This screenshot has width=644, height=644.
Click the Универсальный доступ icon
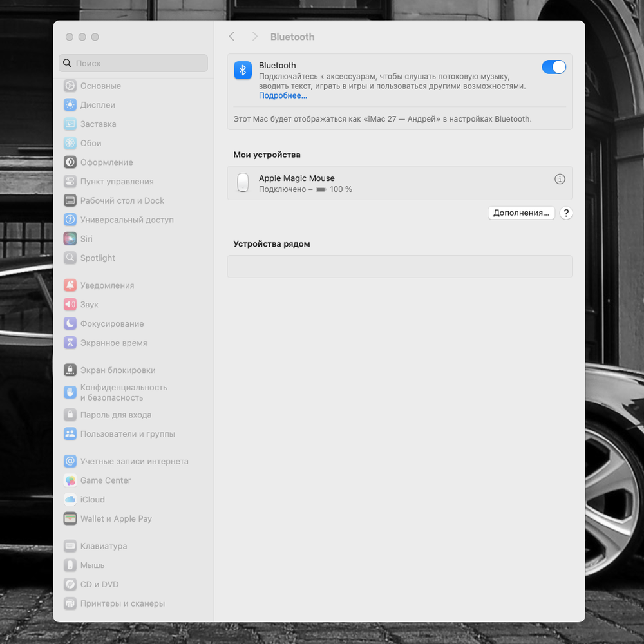click(70, 220)
